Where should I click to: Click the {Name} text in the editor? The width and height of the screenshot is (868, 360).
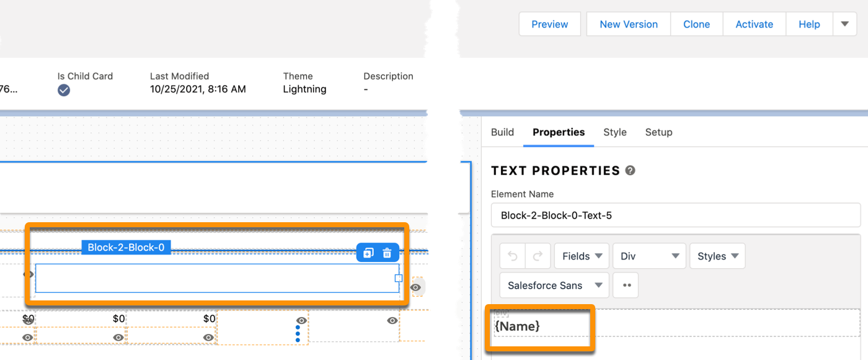pyautogui.click(x=517, y=326)
